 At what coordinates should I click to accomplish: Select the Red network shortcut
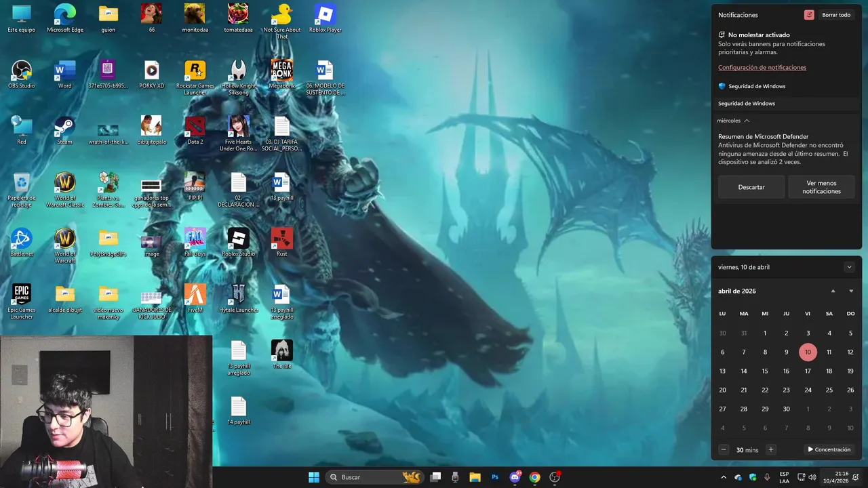(x=22, y=130)
